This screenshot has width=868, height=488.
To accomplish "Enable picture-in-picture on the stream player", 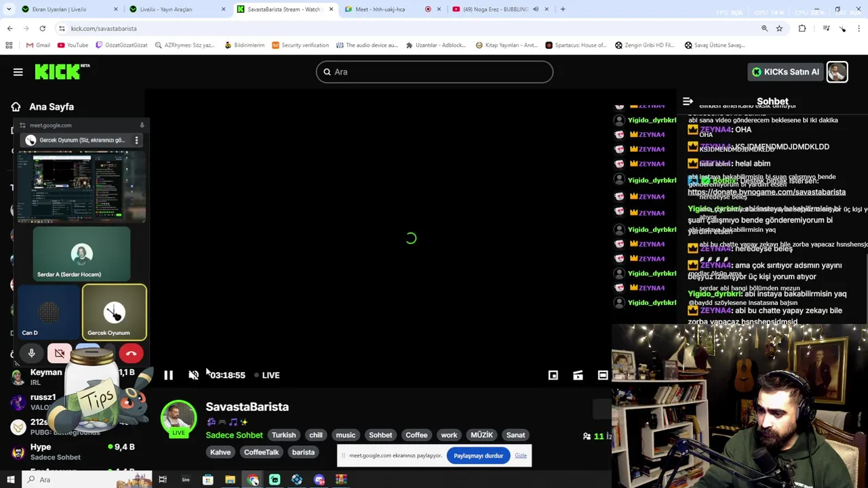I will 553,375.
